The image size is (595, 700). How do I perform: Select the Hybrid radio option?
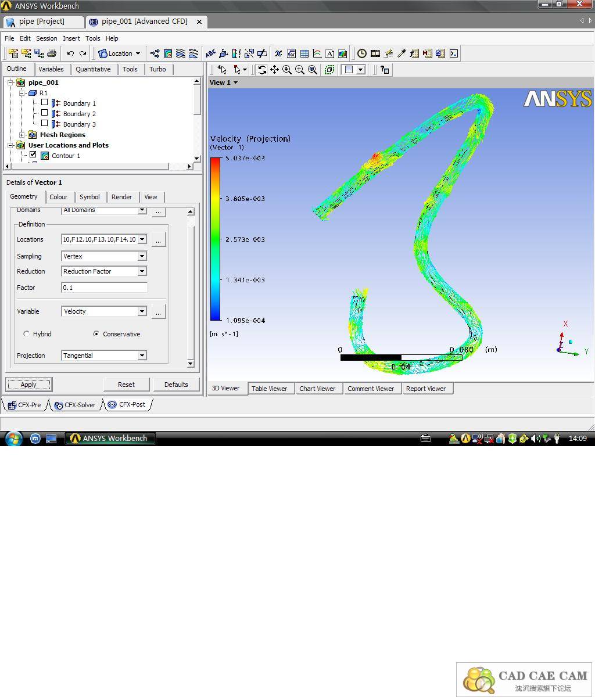(27, 334)
